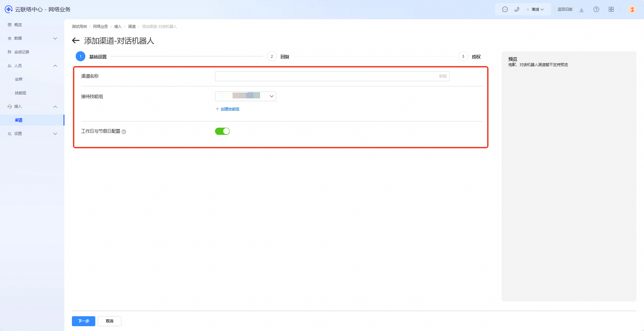Open the chat message bubble icon
The image size is (644, 331).
click(x=505, y=10)
